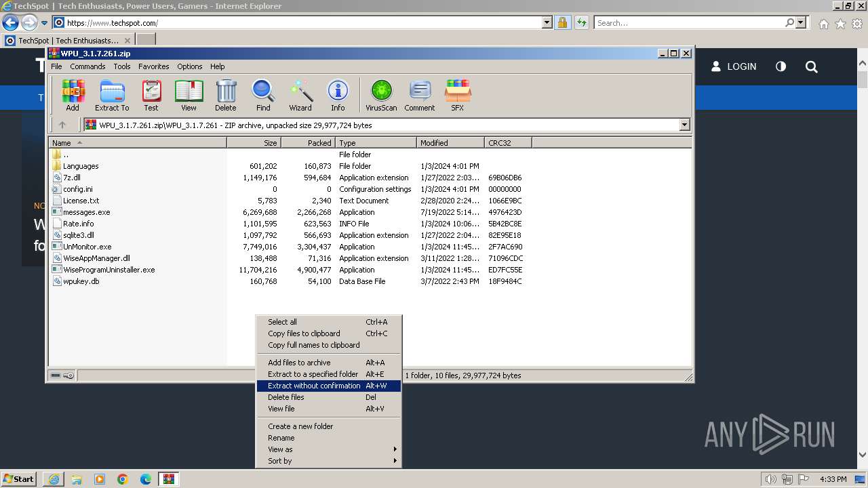The width and height of the screenshot is (868, 488).
Task: Open the Favorites menu
Action: (154, 66)
